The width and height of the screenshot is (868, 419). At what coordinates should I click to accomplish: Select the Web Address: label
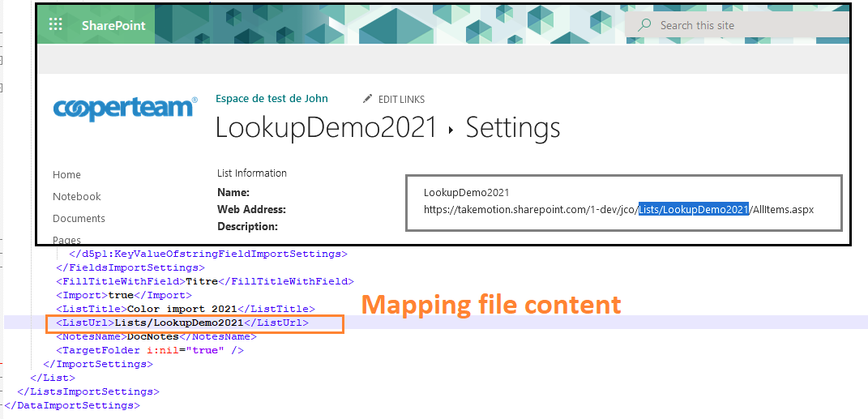click(x=251, y=210)
